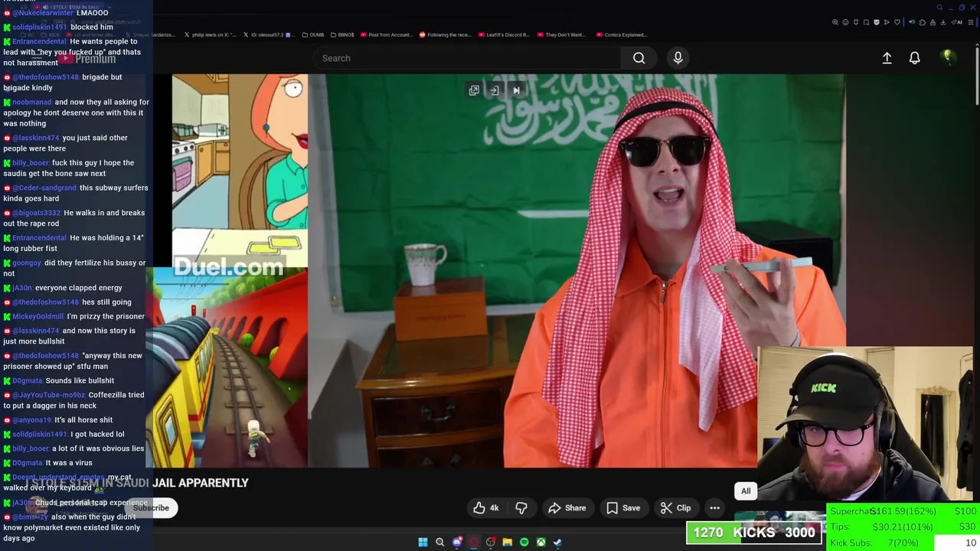This screenshot has width=980, height=551.
Task: Click the Share button
Action: click(567, 508)
